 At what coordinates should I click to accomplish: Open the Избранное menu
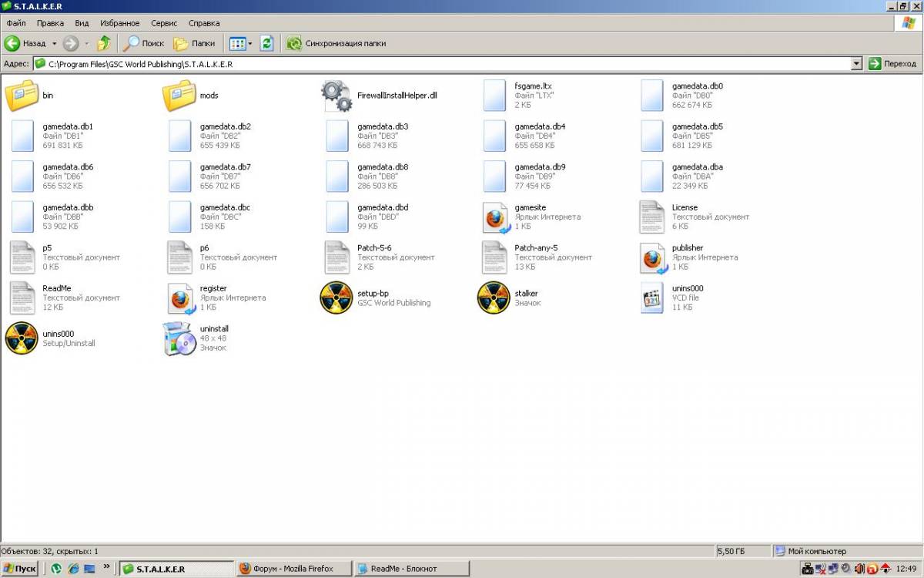120,23
